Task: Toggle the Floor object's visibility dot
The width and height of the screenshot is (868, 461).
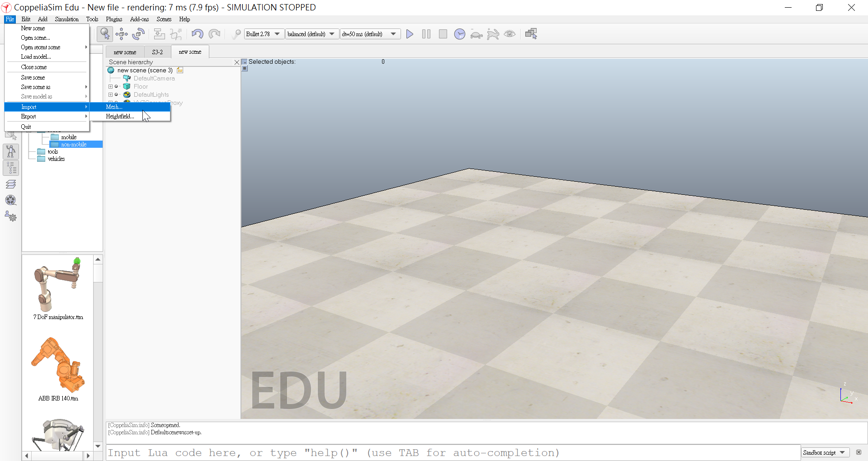Action: [x=116, y=86]
